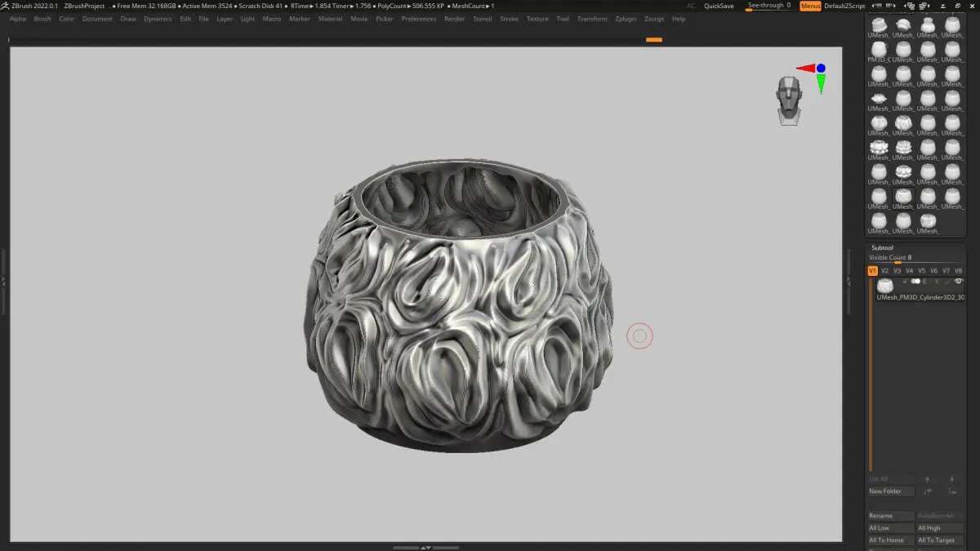This screenshot has height=551, width=980.
Task: Open the Material palette
Action: 330,19
